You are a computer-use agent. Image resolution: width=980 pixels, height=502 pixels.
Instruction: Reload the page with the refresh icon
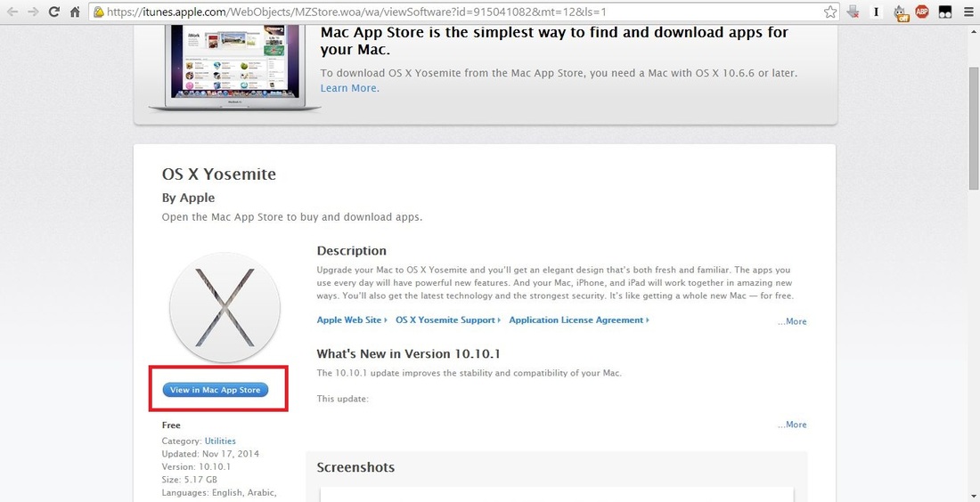pyautogui.click(x=54, y=12)
